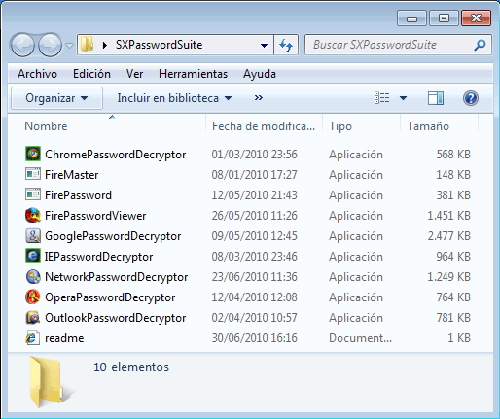The image size is (500, 419).
Task: Expand the address bar history dropdown
Action: [x=264, y=45]
